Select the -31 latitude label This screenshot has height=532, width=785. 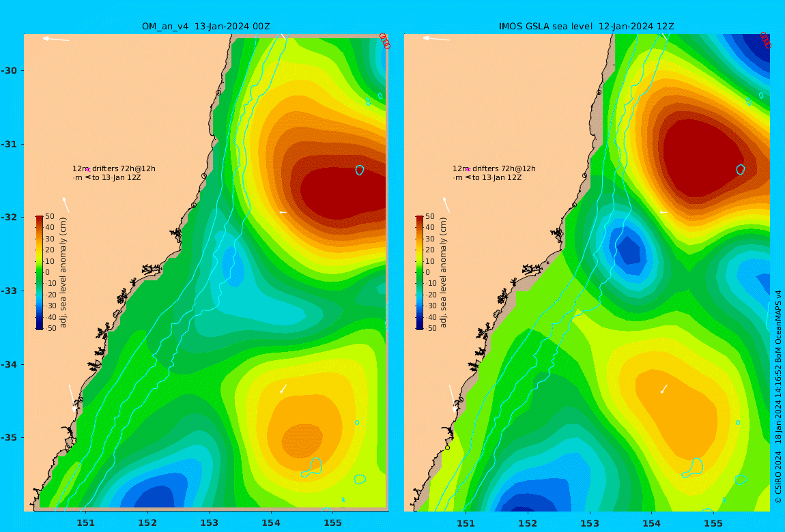[8, 144]
